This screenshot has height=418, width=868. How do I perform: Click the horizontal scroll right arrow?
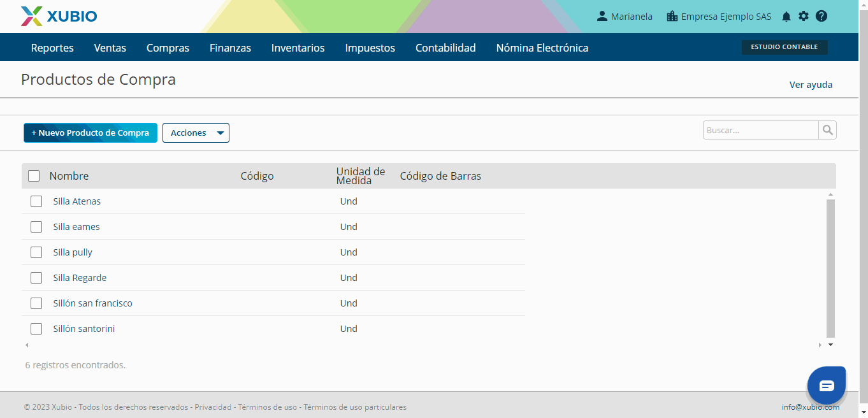click(x=820, y=345)
